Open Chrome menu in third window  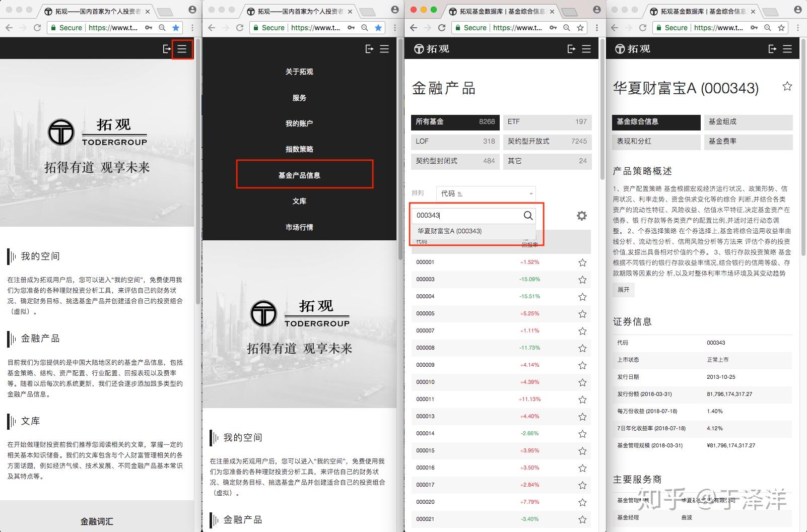596,28
